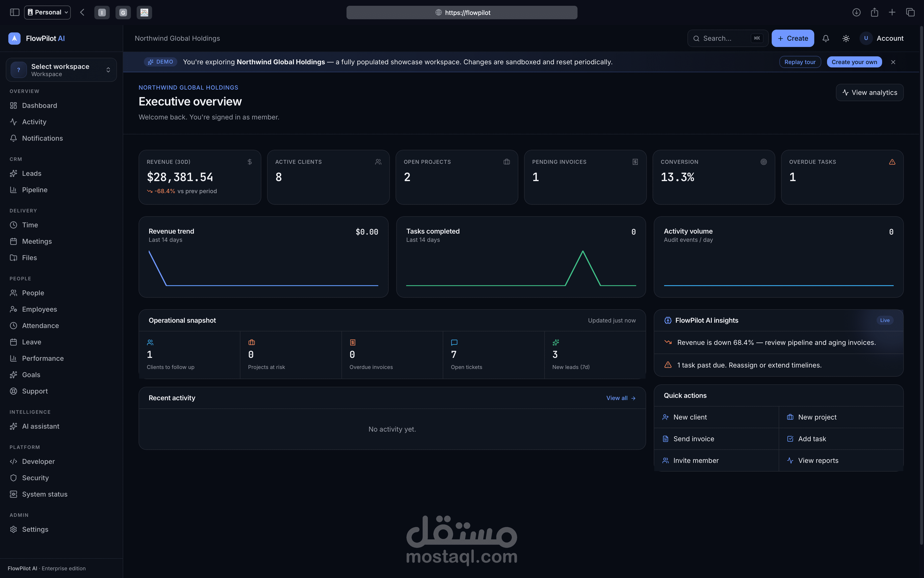Click the briefcase icon on Open Projects card
Viewport: 924px width, 578px height.
(507, 162)
